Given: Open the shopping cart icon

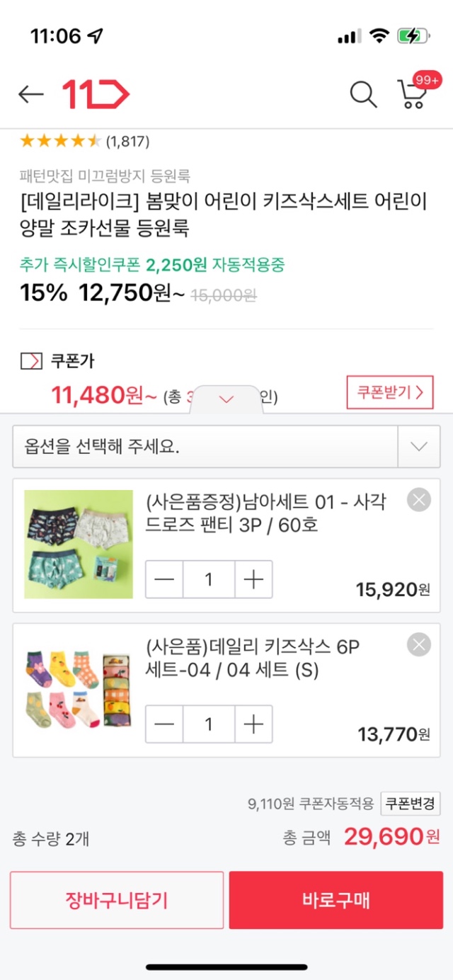Looking at the screenshot, I should coord(413,94).
